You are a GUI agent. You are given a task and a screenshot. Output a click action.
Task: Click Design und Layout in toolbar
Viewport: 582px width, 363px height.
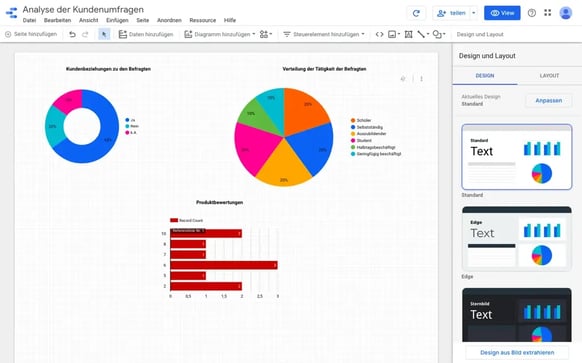click(480, 35)
